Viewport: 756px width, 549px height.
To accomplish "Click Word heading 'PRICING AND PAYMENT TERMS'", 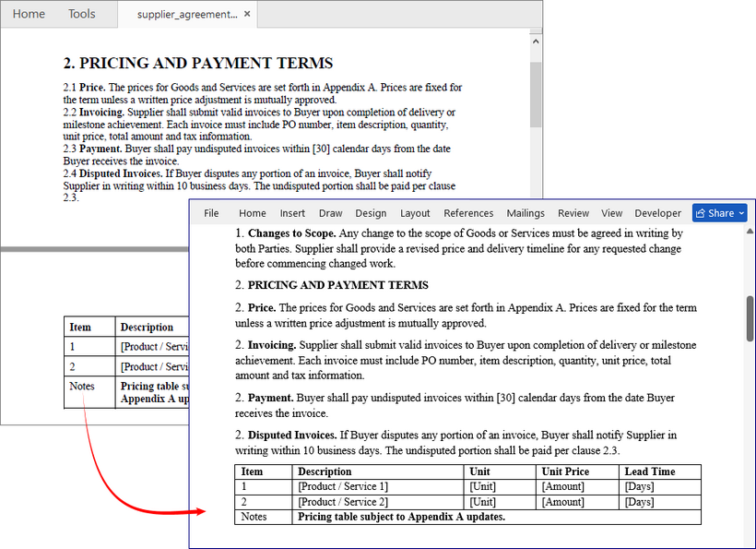I will pyautogui.click(x=338, y=285).
